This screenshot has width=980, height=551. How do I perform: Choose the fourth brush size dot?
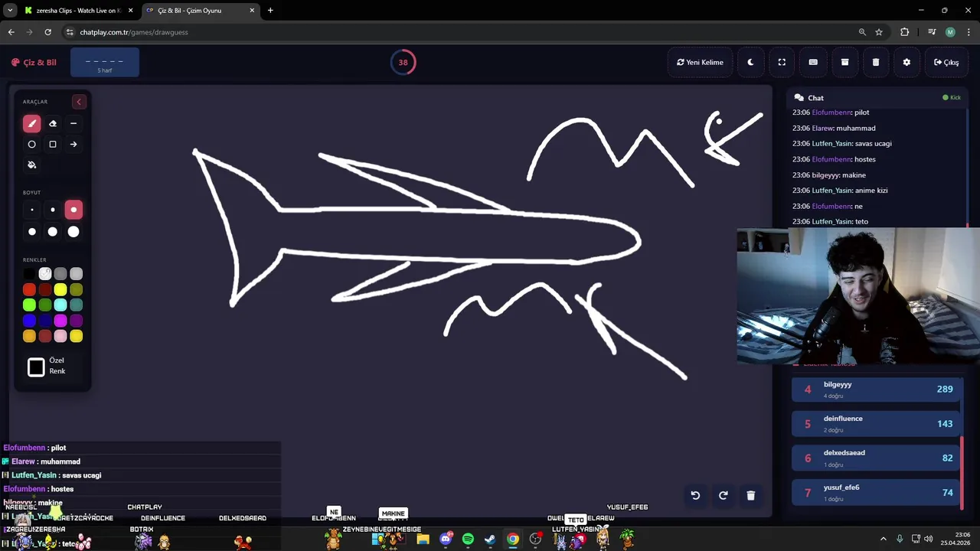click(x=31, y=232)
